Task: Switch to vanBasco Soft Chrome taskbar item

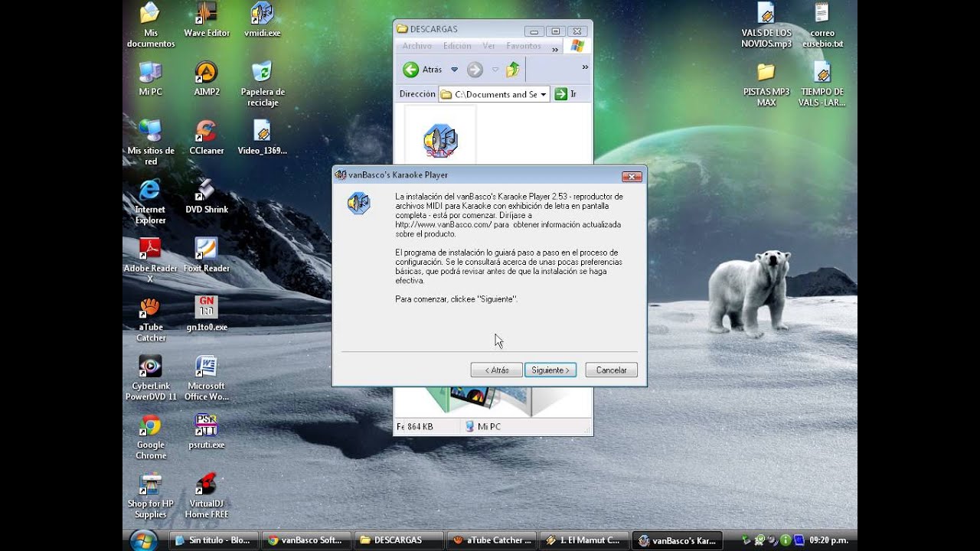Action: tap(306, 540)
